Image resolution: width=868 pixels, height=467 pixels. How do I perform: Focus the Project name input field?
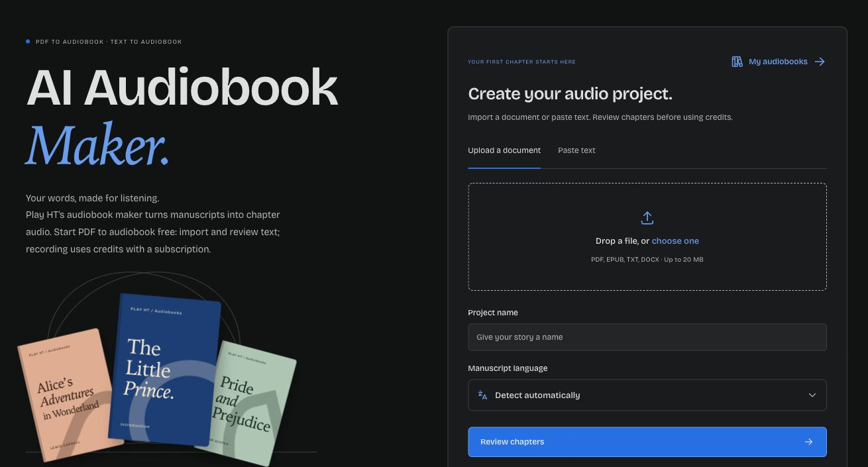pyautogui.click(x=647, y=337)
